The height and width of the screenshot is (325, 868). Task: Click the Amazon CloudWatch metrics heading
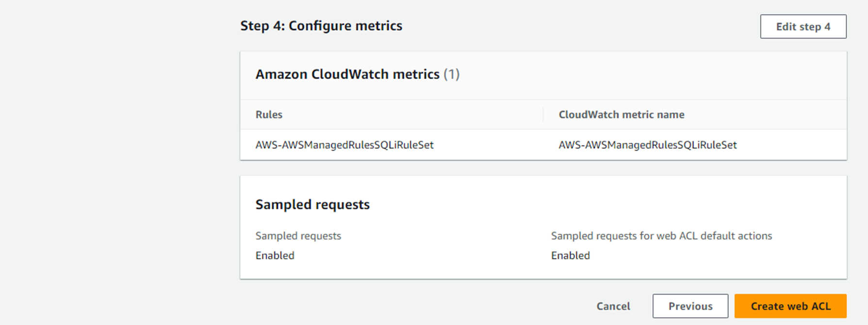coord(347,74)
